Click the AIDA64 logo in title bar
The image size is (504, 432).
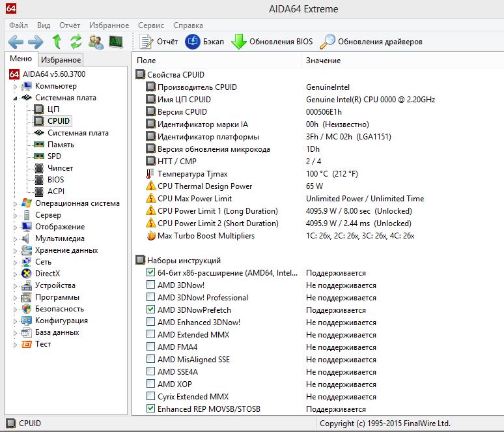pos(11,8)
